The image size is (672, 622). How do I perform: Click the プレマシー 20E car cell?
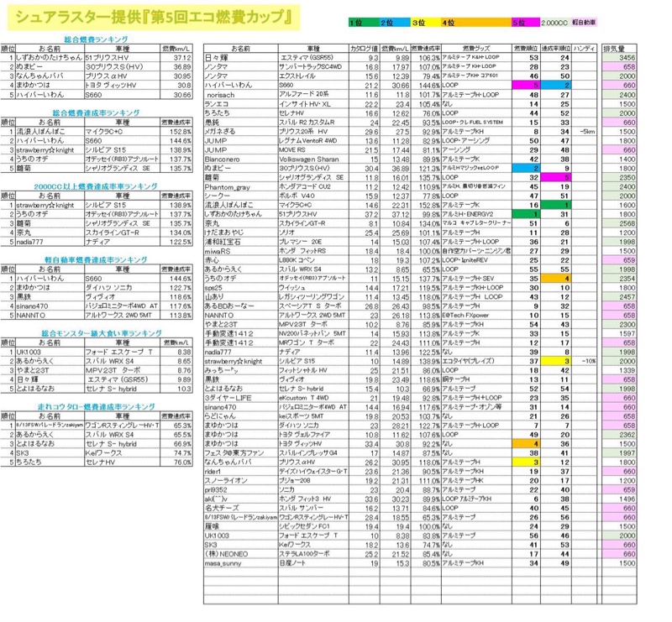click(313, 242)
